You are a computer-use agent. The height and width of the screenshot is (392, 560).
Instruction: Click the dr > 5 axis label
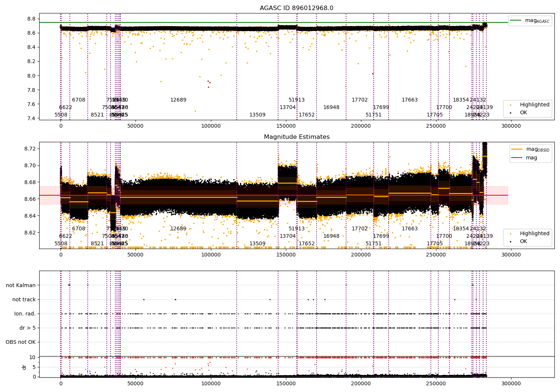point(28,328)
